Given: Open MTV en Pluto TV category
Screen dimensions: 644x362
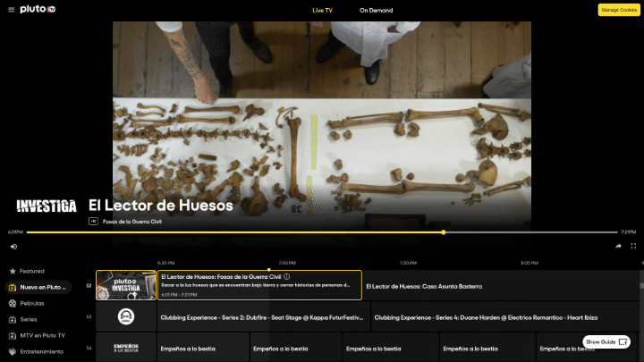Looking at the screenshot, I should tap(42, 335).
